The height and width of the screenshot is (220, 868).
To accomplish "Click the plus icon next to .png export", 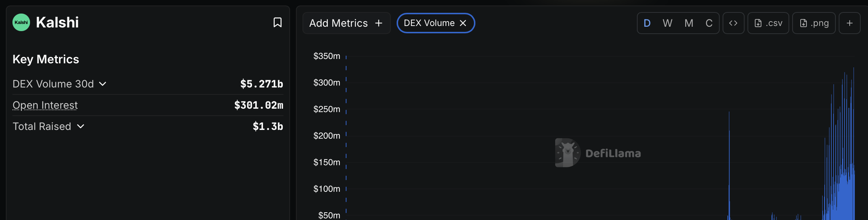I will (x=850, y=23).
